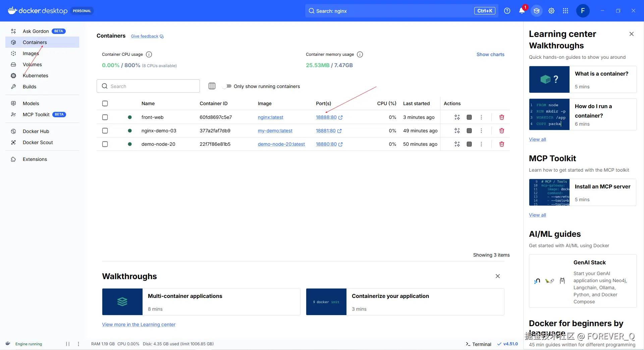Toggle the Learning center icon in header

[537, 11]
